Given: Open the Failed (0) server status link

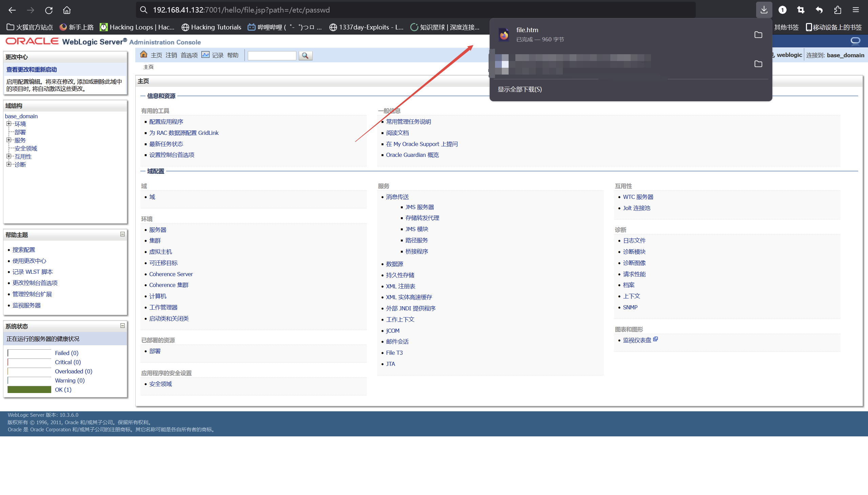Looking at the screenshot, I should click(67, 353).
